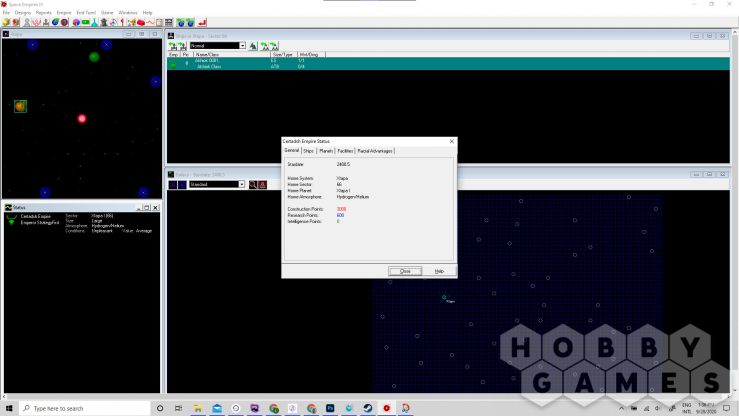Click the red icon beside Galaxy magnifier
This screenshot has width=739, height=416.
(x=263, y=185)
